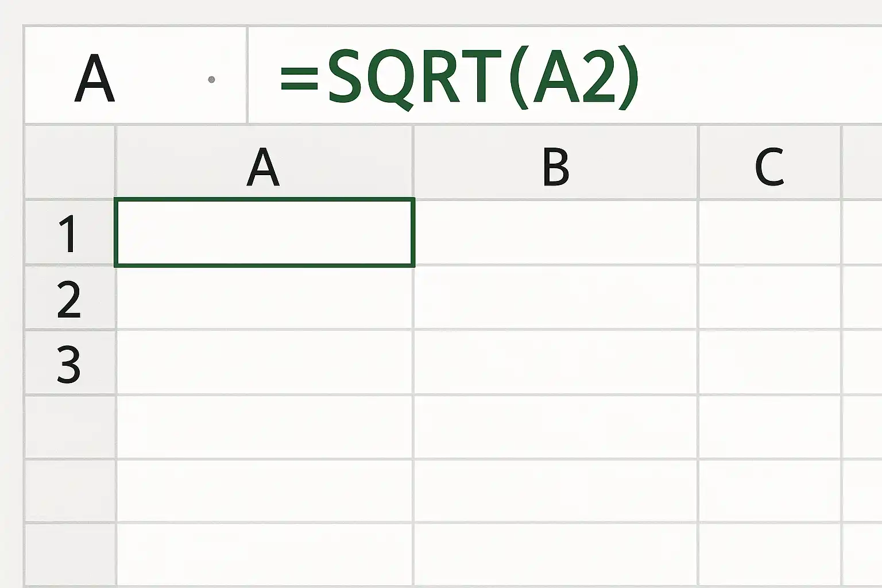The height and width of the screenshot is (588, 882).
Task: Click the formula bar showing =SQRT(A2)
Action: [565, 75]
